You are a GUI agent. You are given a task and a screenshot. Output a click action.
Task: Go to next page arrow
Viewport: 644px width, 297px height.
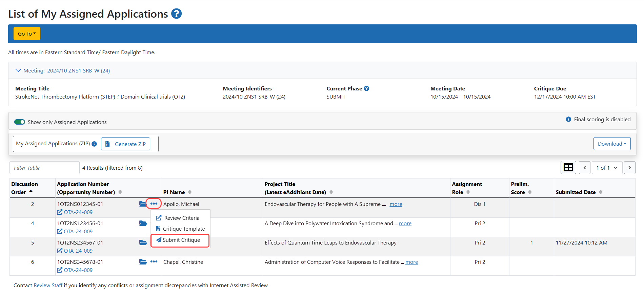pos(630,168)
